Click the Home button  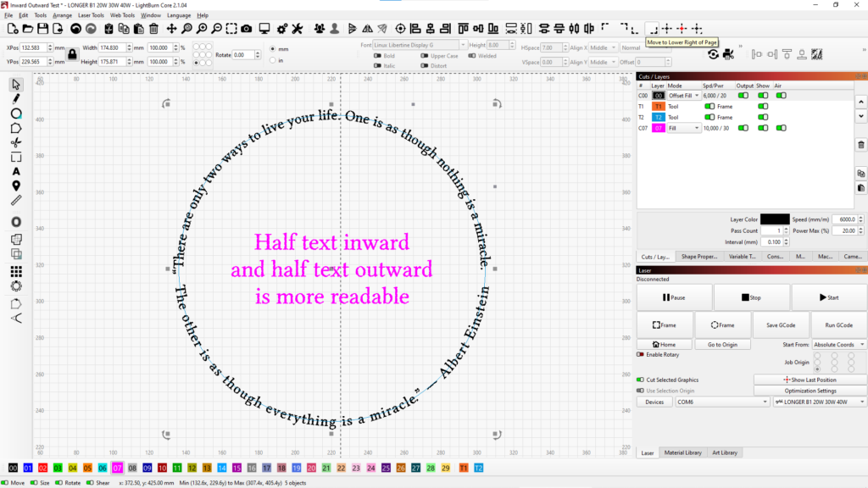pos(665,345)
